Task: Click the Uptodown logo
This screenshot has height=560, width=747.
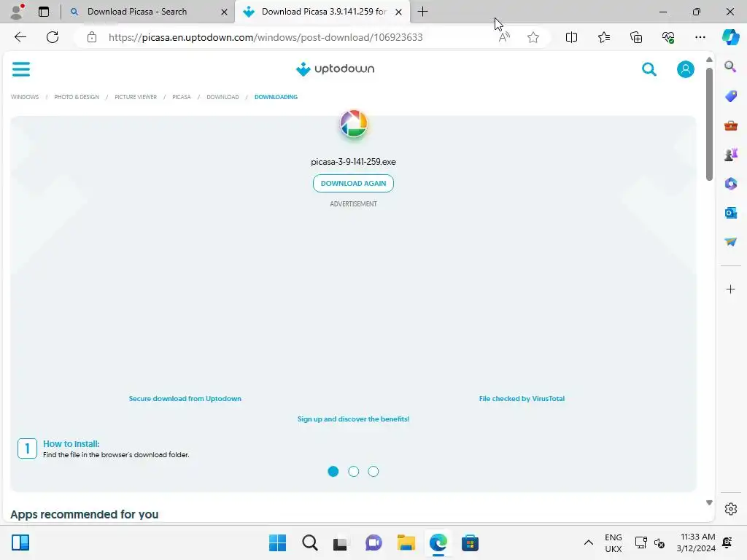Action: point(335,69)
